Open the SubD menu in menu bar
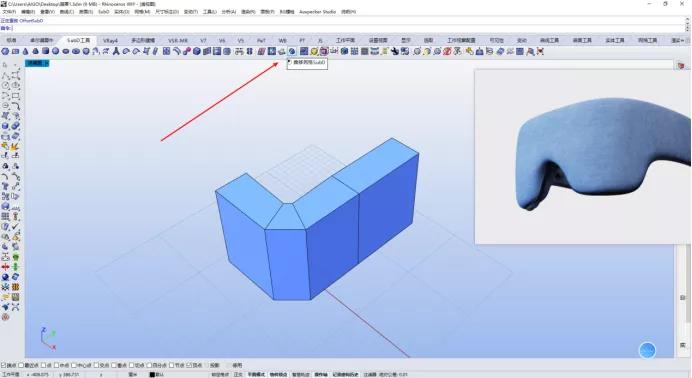The height and width of the screenshot is (378, 692). [x=104, y=11]
